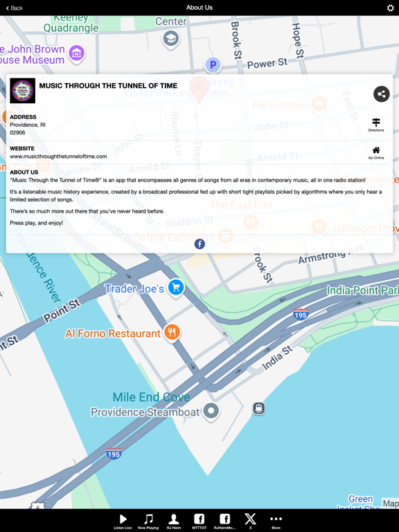The height and width of the screenshot is (532, 399).
Task: Select Providence Steamboat map marker
Action: click(211, 411)
